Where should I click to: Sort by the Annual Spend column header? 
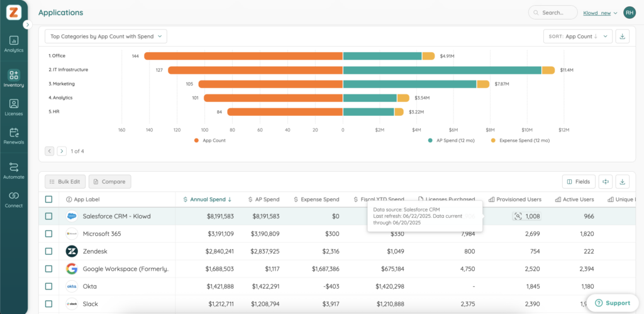click(208, 199)
